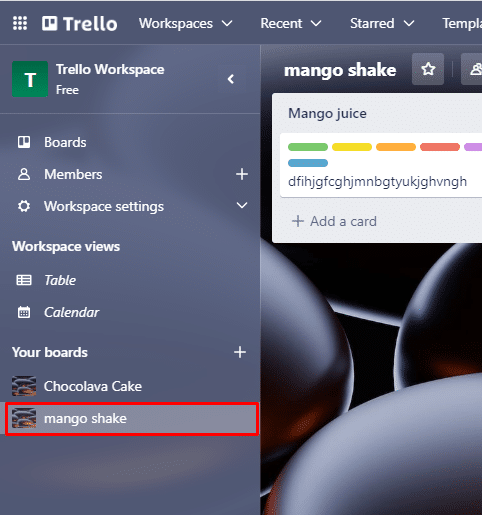Open board visibility icon beside star

point(473,69)
